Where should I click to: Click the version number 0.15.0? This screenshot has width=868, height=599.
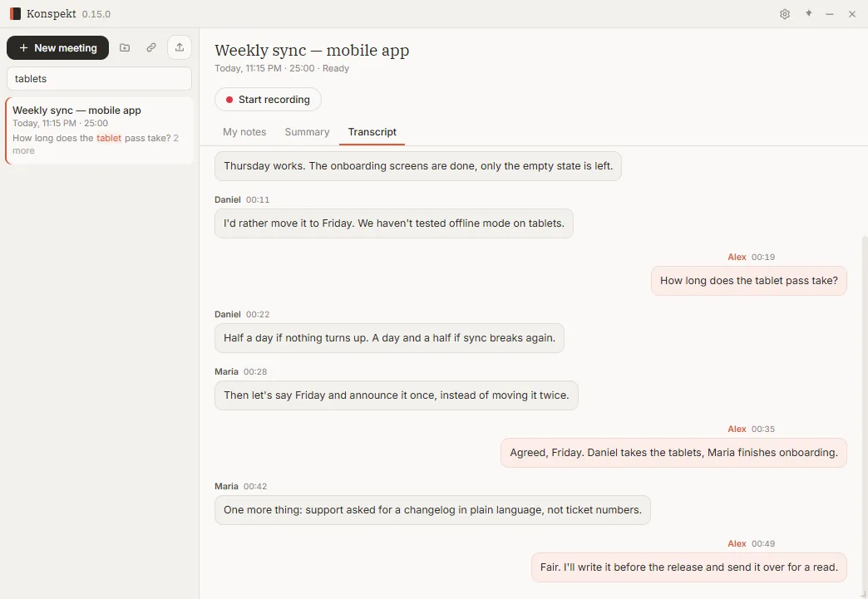click(x=96, y=14)
